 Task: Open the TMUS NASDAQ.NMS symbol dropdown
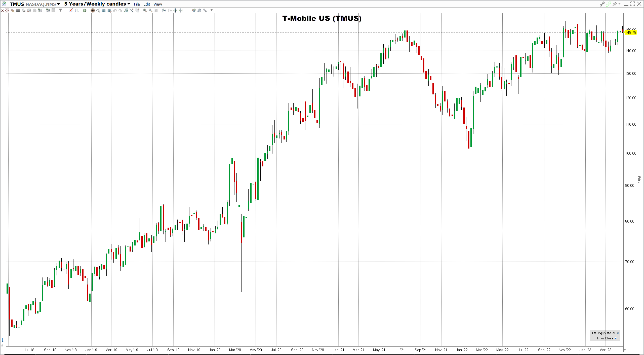[x=35, y=4]
